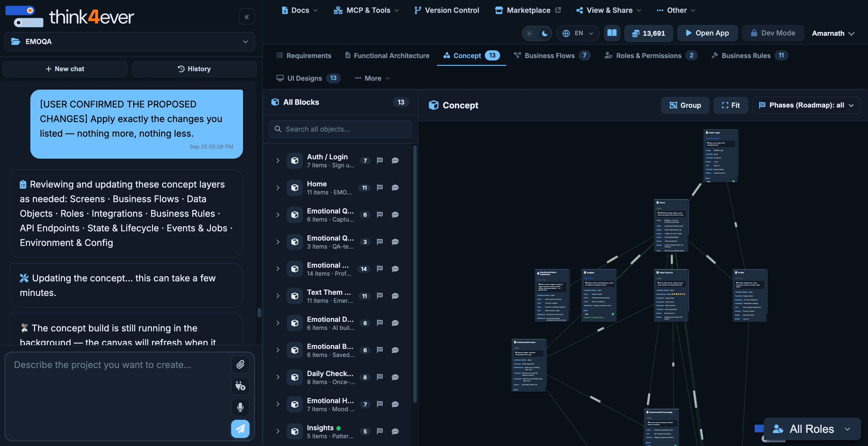
Task: Open the MCP & Tools menu
Action: 366,10
